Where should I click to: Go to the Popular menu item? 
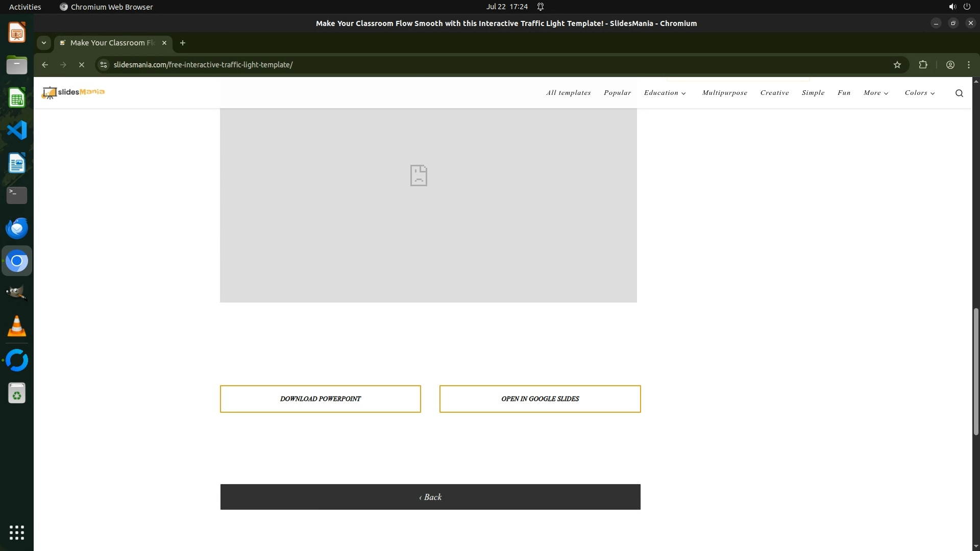pyautogui.click(x=617, y=93)
